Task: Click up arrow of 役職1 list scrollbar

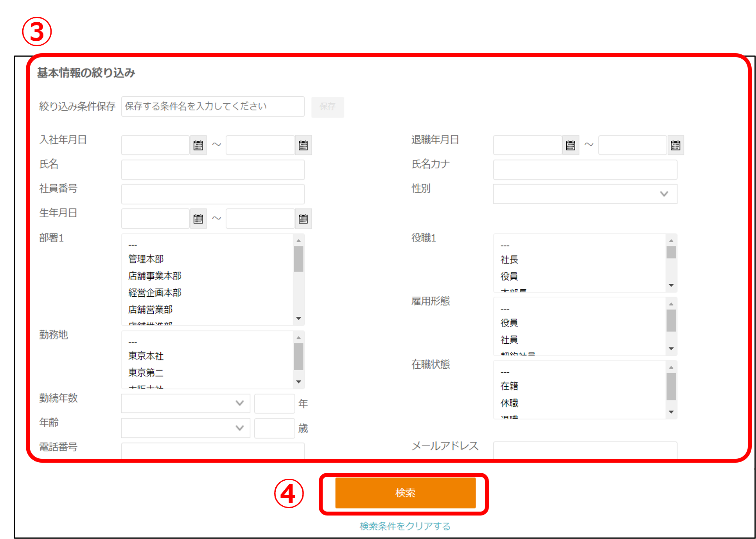Action: tap(671, 240)
